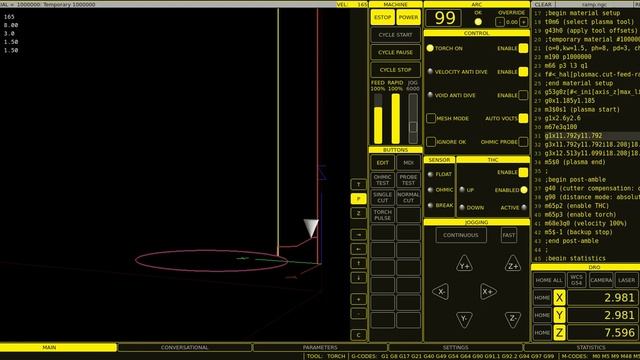Open the Conversational tab
The width and height of the screenshot is (640, 360).
(x=184, y=347)
